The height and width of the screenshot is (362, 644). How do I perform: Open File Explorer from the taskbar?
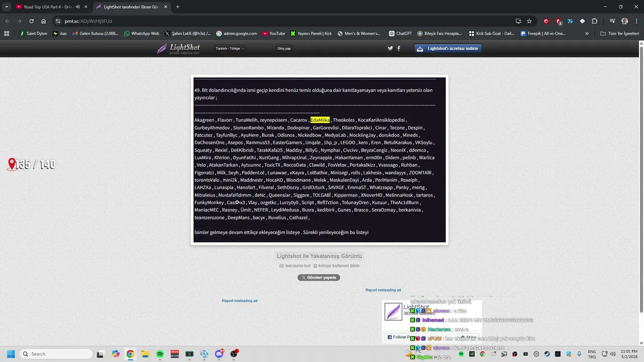pyautogui.click(x=145, y=354)
